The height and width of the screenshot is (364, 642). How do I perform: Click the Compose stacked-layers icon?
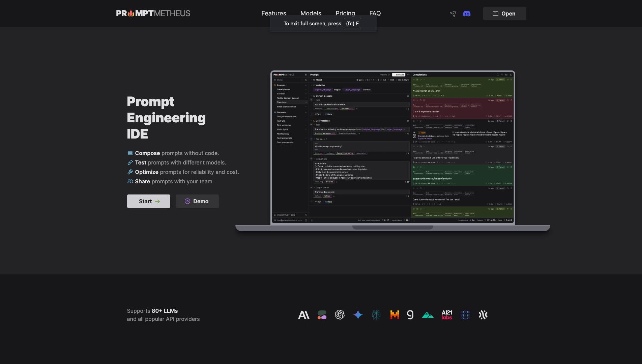click(x=130, y=153)
